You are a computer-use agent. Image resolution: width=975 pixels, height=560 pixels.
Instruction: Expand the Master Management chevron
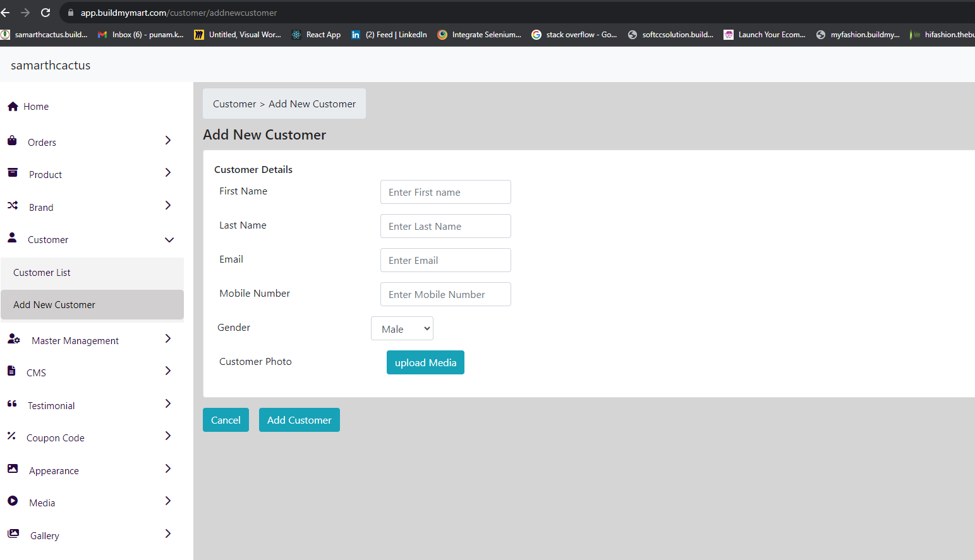(168, 338)
